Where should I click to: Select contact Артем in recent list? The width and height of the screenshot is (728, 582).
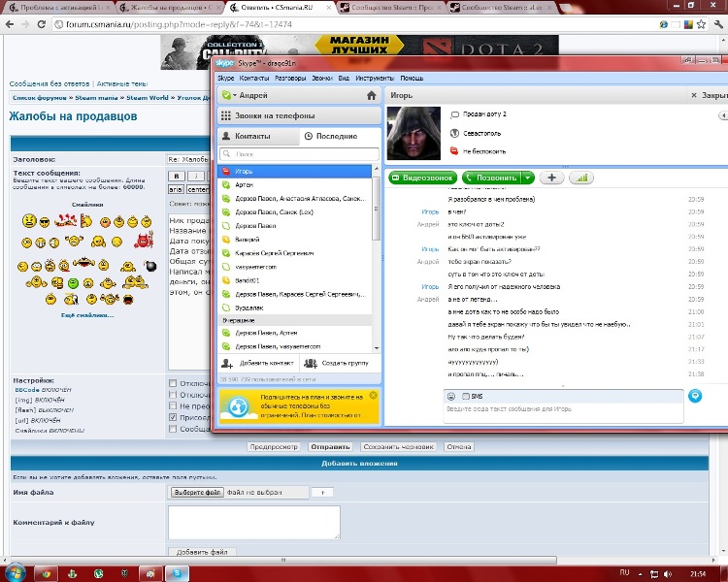pyautogui.click(x=295, y=184)
